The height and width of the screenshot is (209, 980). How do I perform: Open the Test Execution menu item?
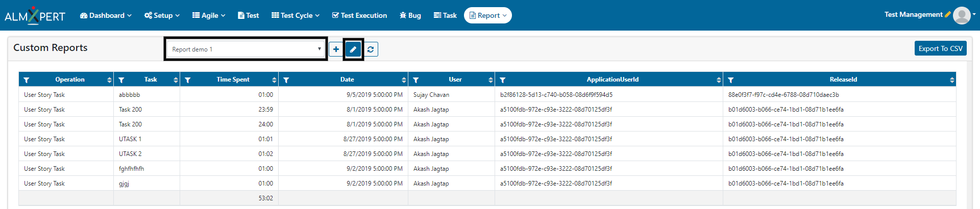359,15
